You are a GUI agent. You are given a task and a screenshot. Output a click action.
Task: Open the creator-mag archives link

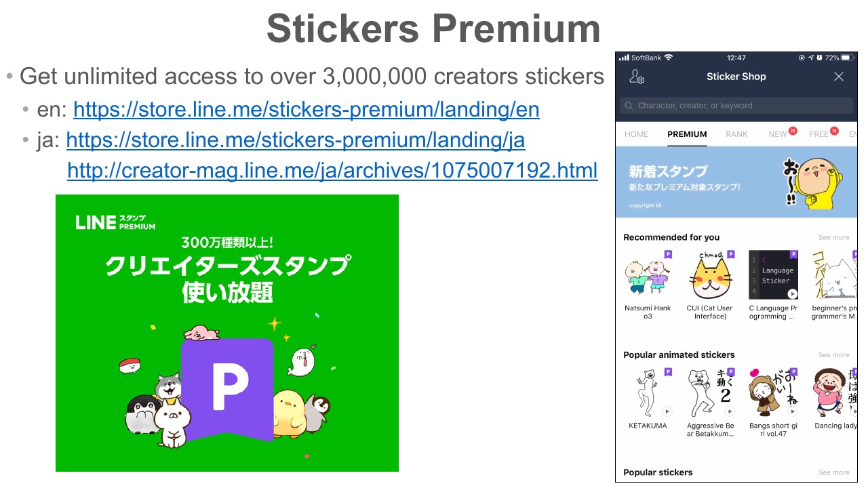pos(332,170)
